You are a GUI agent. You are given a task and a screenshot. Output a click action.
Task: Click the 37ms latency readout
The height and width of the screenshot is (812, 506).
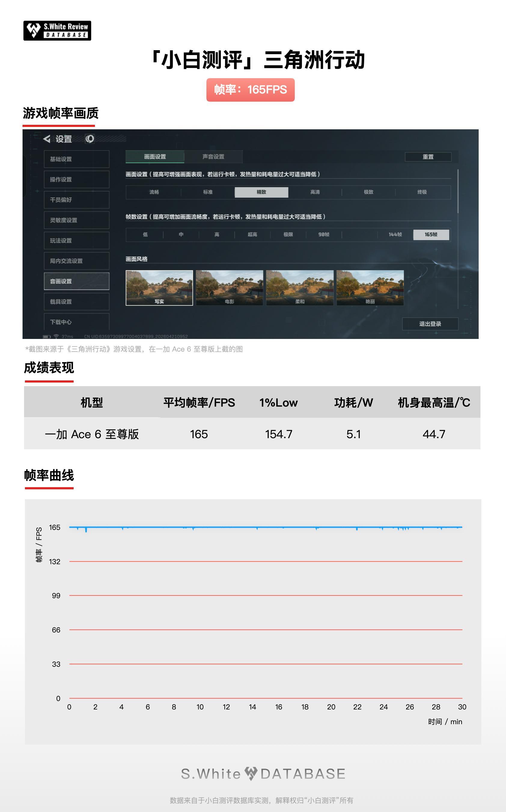[x=67, y=337]
